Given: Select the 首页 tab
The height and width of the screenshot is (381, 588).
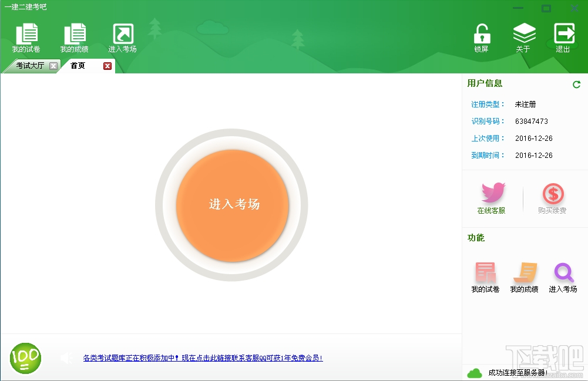Looking at the screenshot, I should pos(78,66).
